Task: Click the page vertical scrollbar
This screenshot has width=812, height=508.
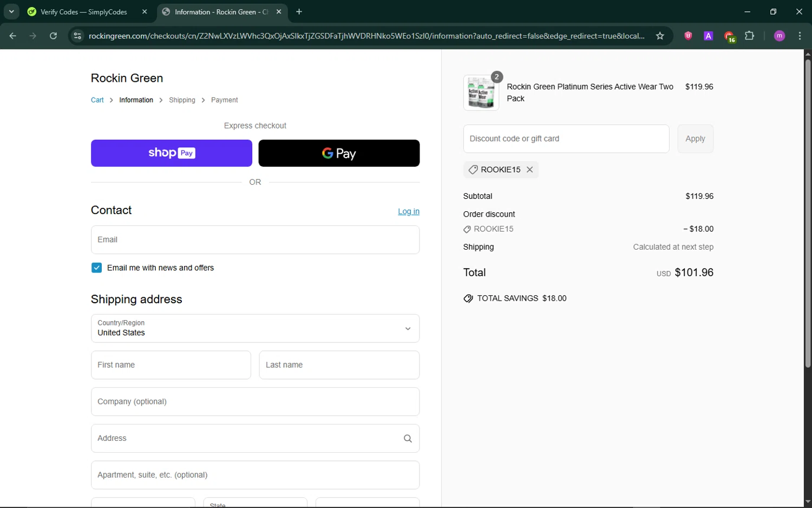Action: pos(808,214)
